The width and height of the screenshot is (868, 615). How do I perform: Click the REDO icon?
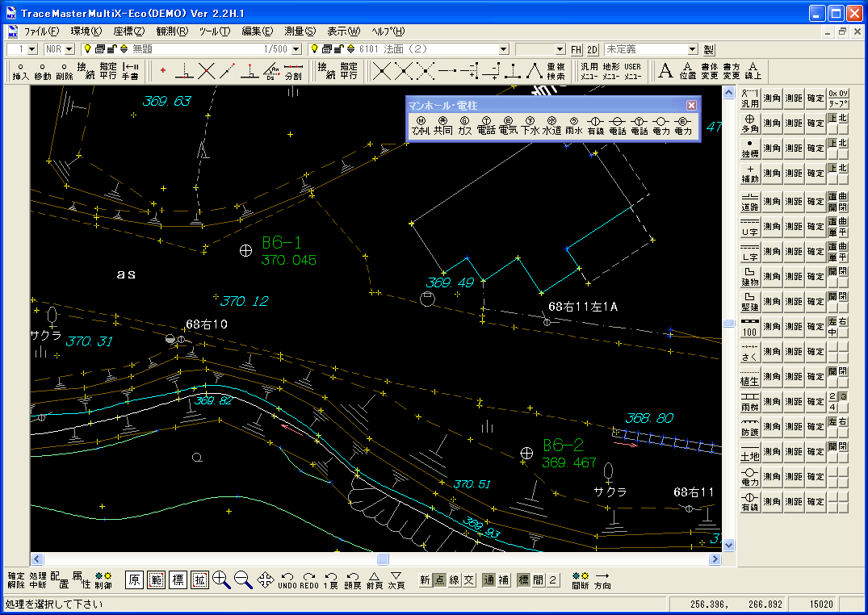pyautogui.click(x=309, y=580)
